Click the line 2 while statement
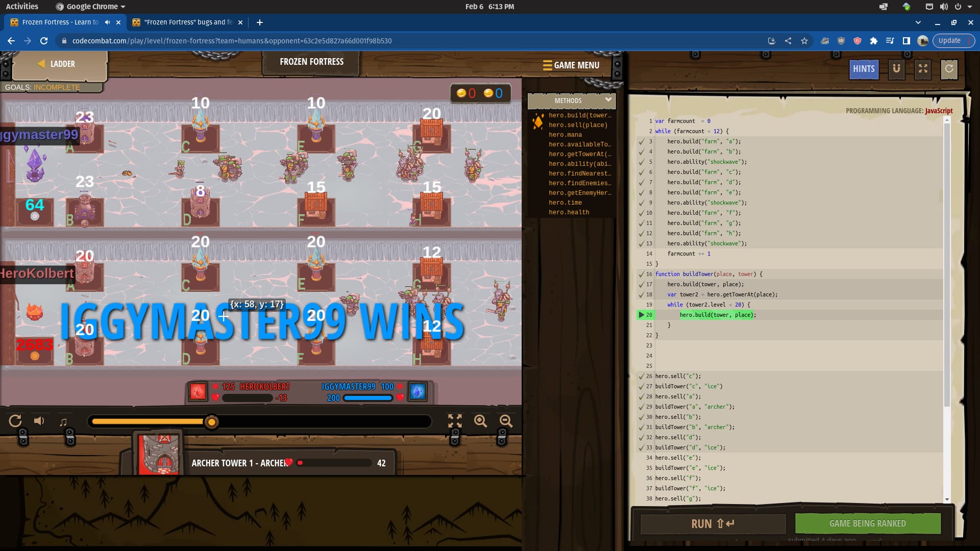Viewport: 980px width, 551px height. (692, 131)
